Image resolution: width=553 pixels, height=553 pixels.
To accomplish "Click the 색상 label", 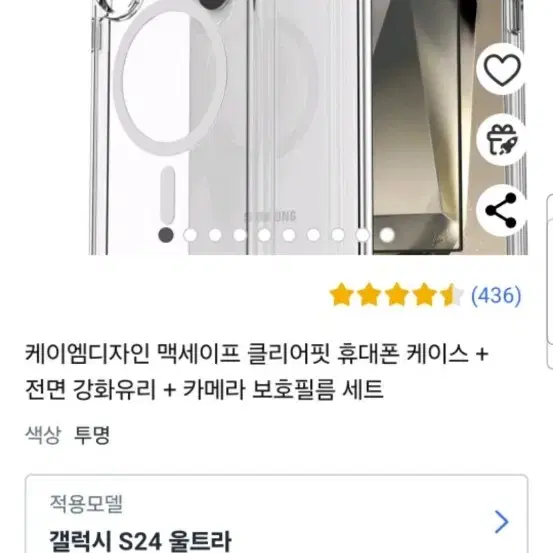I will 43,435.
